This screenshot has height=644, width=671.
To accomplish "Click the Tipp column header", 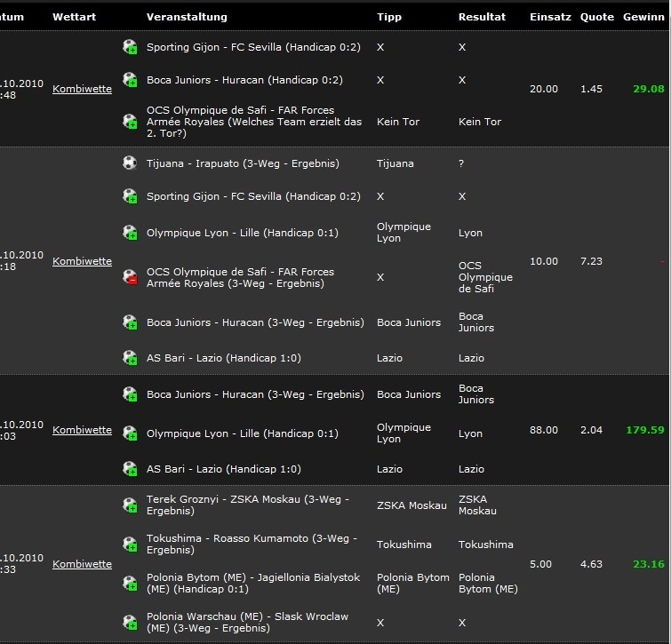I will (389, 18).
